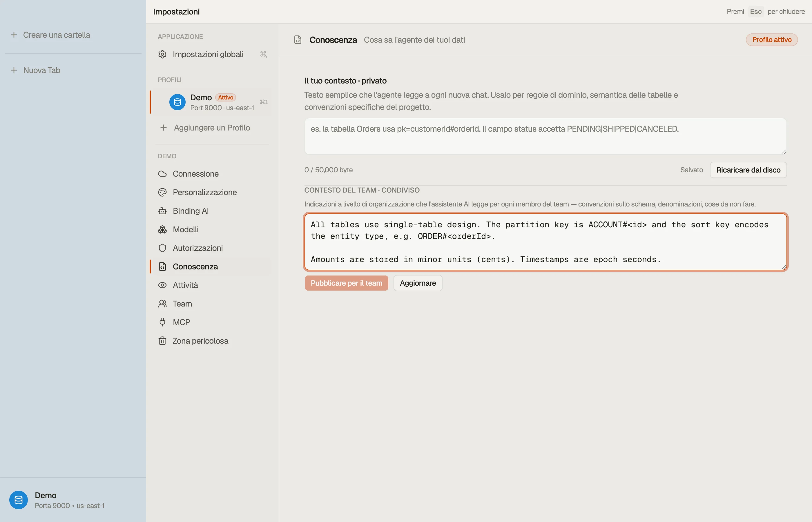Screen dimensions: 812x522
Task: Click the ⌘1 shortcut on Demo profile
Action: point(264,102)
